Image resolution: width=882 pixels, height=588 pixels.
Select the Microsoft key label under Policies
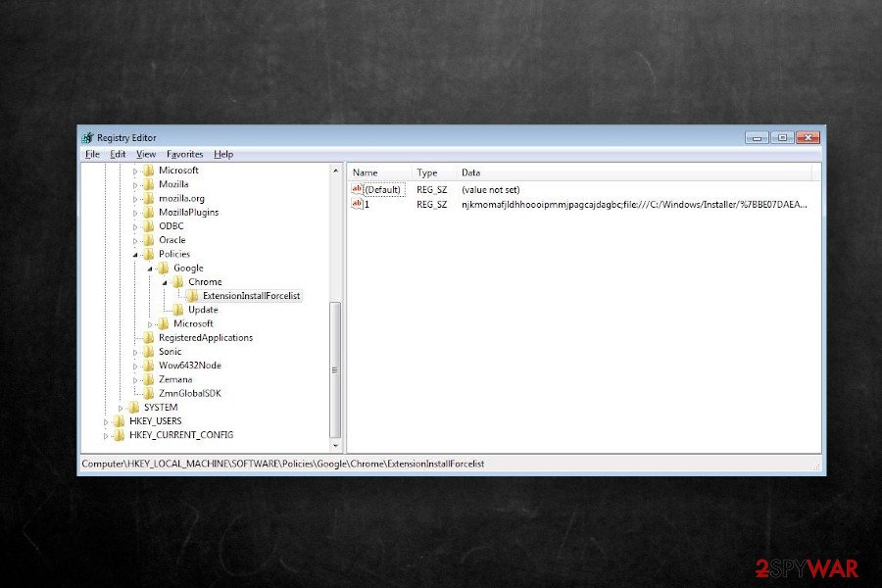point(193,324)
